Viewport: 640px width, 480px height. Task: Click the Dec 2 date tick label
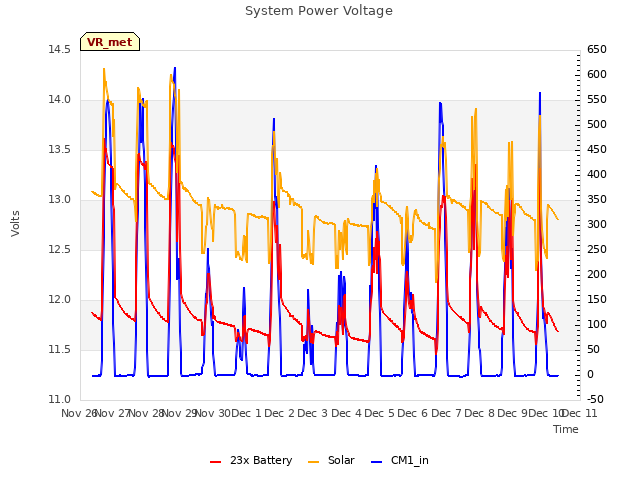point(280,413)
